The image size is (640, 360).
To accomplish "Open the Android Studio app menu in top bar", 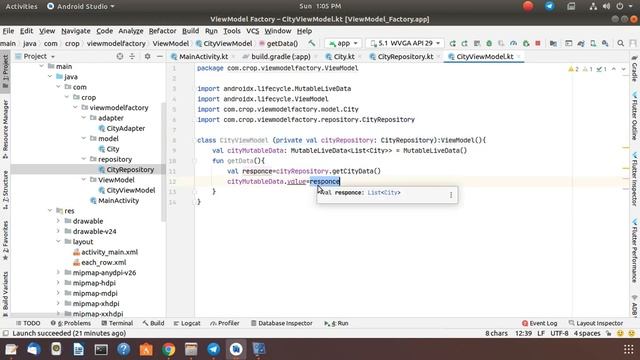I will (x=81, y=6).
